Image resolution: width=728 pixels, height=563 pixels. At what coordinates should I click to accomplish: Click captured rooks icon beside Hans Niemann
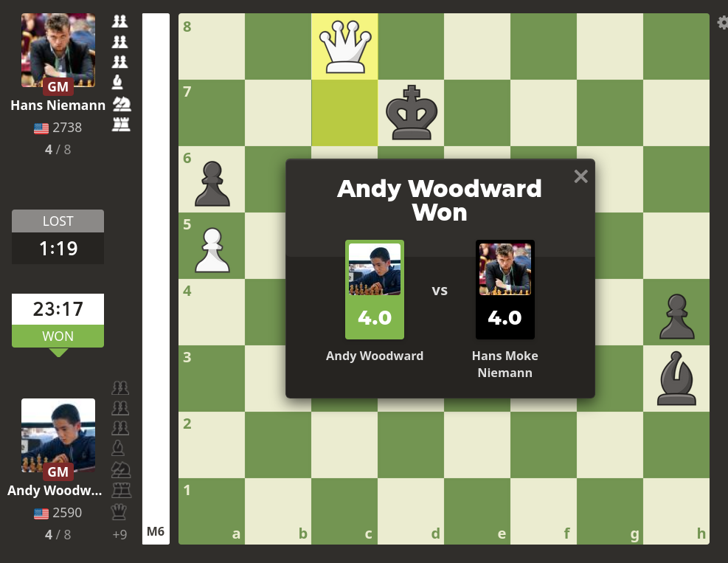(121, 124)
